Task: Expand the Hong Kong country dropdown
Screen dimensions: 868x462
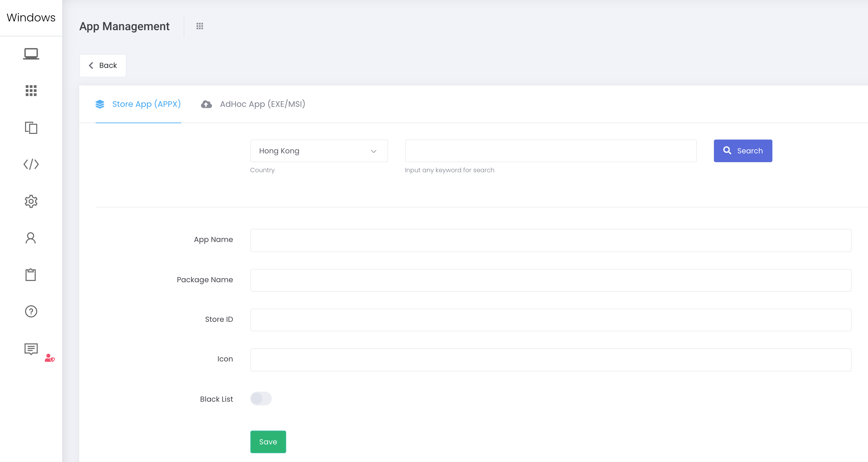Action: click(x=319, y=151)
